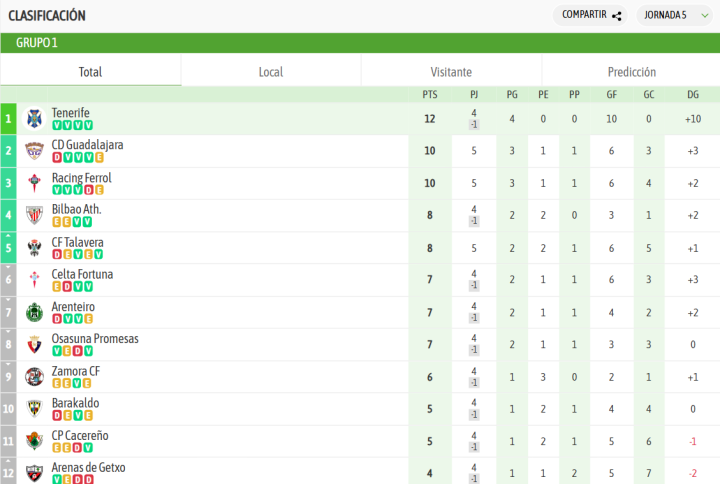Open the CP Cacereño team link

(80, 436)
